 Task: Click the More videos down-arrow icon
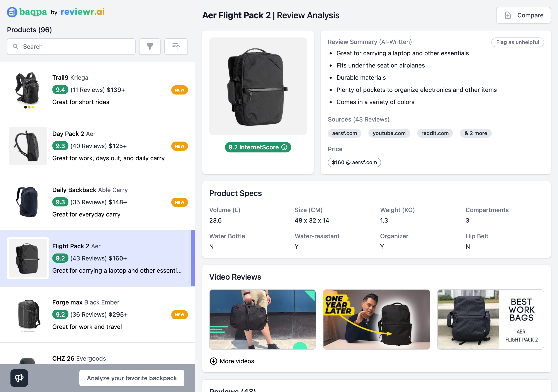pos(213,361)
